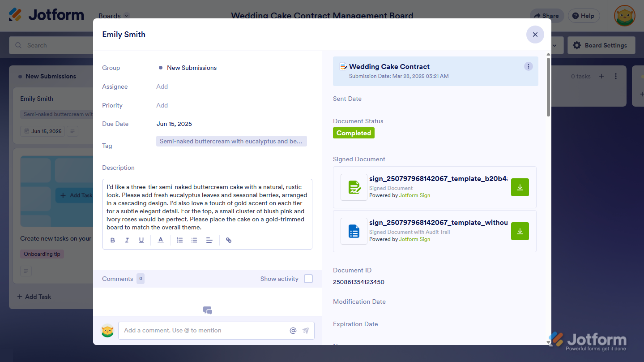The width and height of the screenshot is (644, 362).
Task: Download signed document with audit trail
Action: [x=520, y=231]
